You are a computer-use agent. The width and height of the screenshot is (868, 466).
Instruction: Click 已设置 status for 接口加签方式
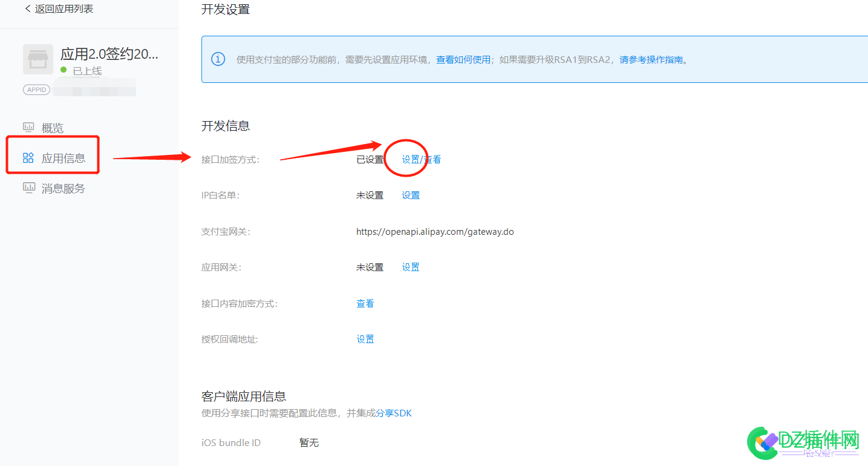370,160
